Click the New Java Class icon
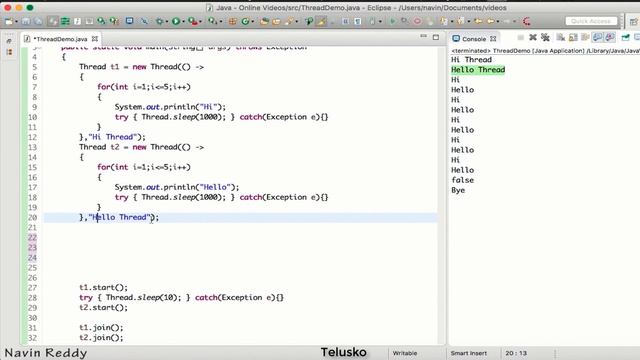 tap(245, 21)
